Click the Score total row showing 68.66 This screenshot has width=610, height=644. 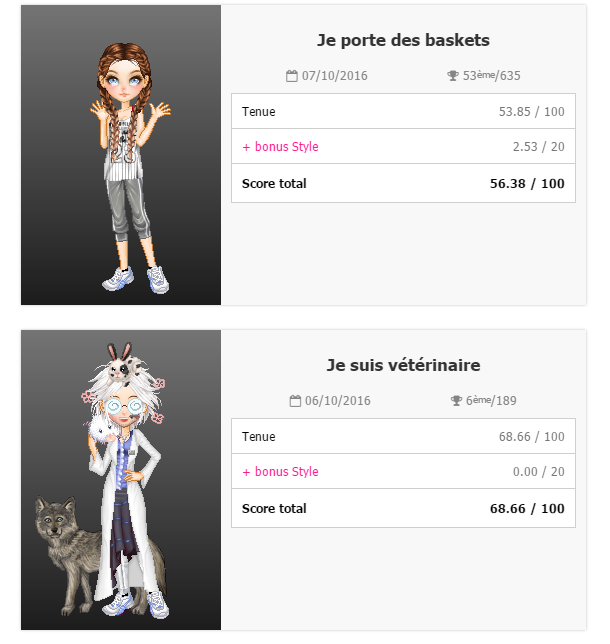point(403,508)
